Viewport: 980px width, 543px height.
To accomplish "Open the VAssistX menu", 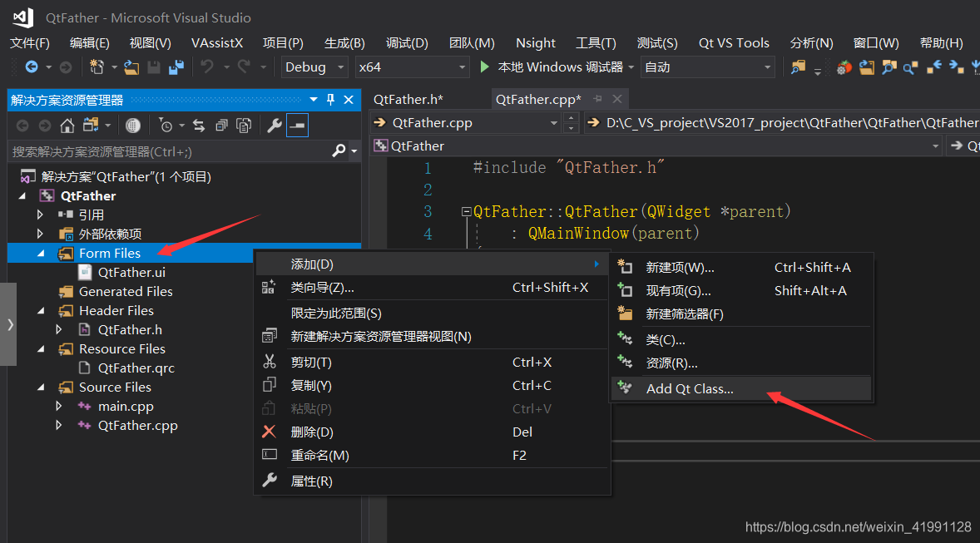I will point(217,42).
